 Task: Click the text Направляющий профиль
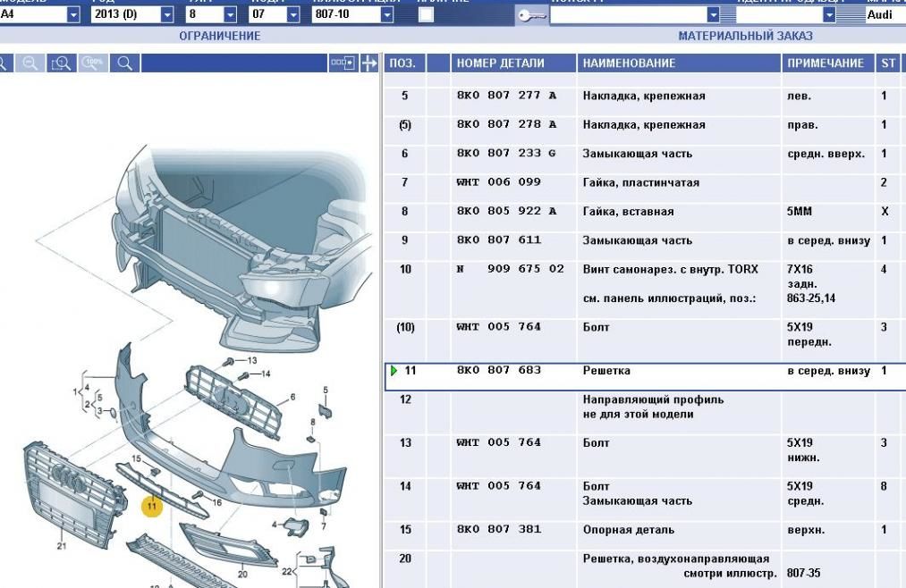click(653, 399)
